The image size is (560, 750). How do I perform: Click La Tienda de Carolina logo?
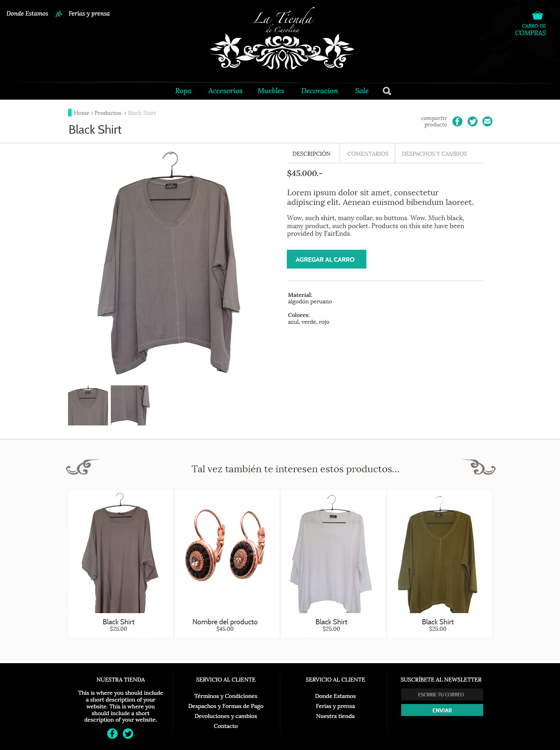pos(282,38)
